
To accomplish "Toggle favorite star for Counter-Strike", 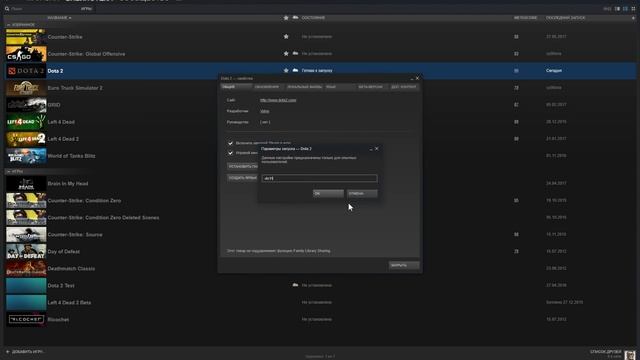I will [286, 37].
